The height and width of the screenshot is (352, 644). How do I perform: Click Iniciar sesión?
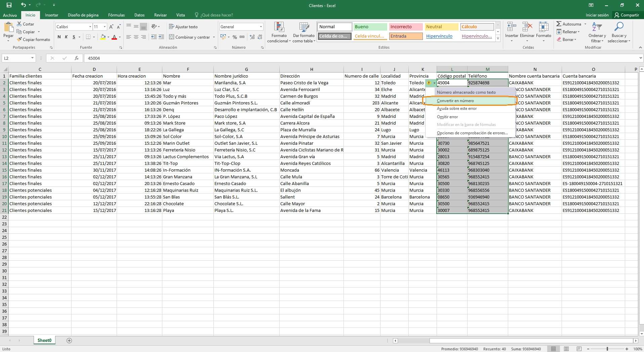597,15
